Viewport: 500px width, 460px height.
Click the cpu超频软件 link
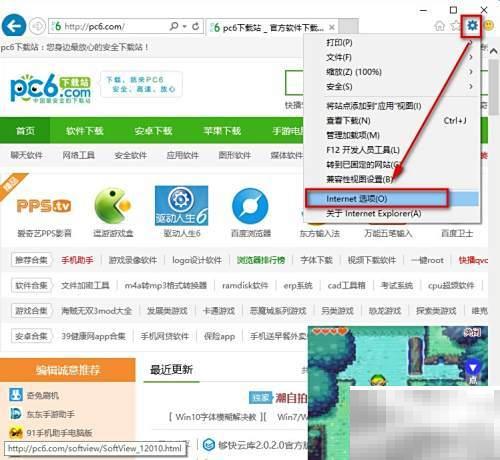(x=451, y=285)
